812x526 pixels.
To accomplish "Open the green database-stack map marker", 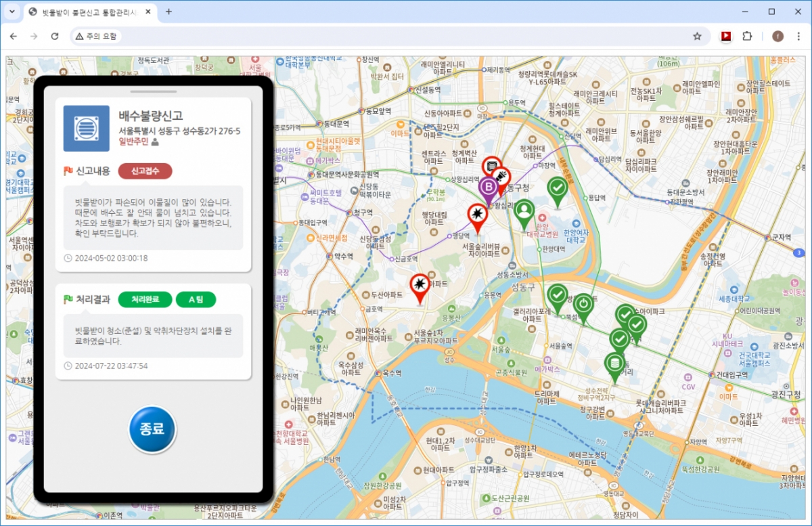I will (614, 364).
